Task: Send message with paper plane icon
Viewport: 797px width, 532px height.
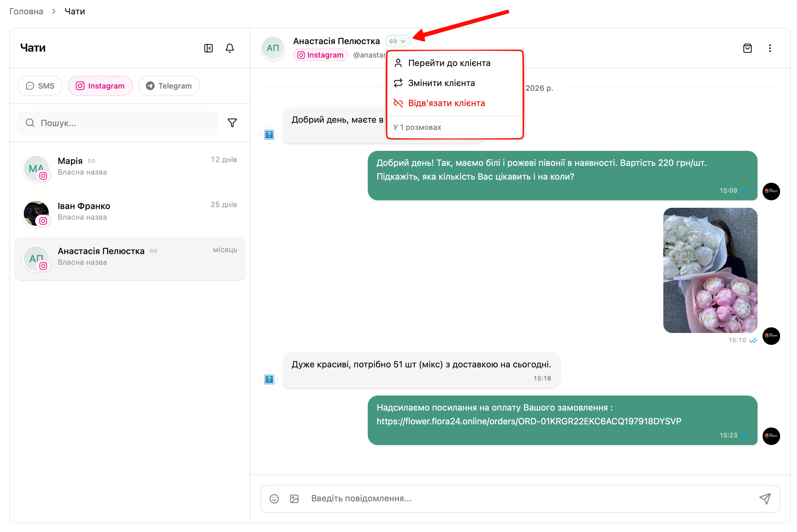Action: pos(765,499)
